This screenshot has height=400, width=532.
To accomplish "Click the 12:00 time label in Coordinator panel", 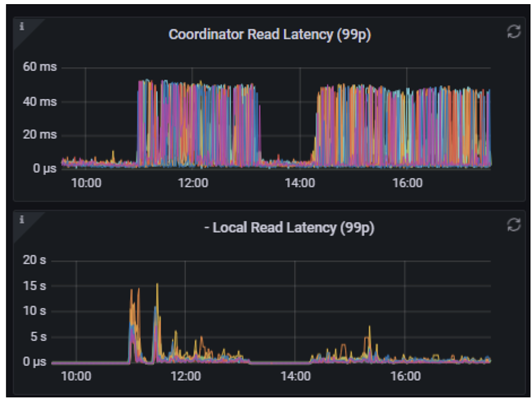I will (193, 183).
